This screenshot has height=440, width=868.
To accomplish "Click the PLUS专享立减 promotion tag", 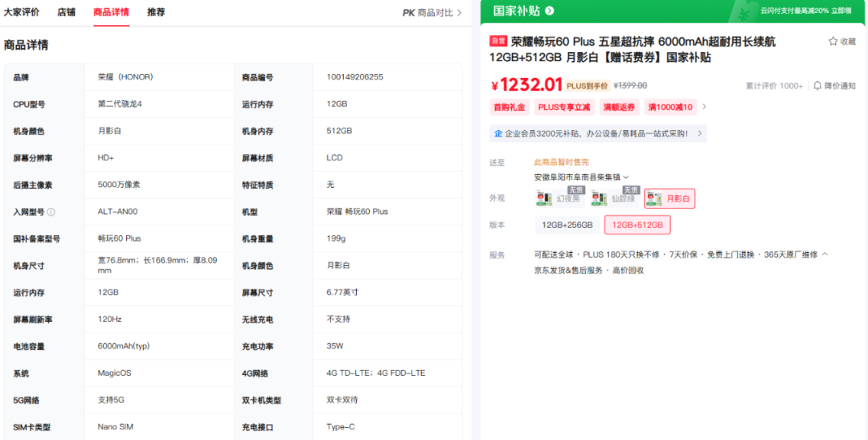I will click(564, 108).
